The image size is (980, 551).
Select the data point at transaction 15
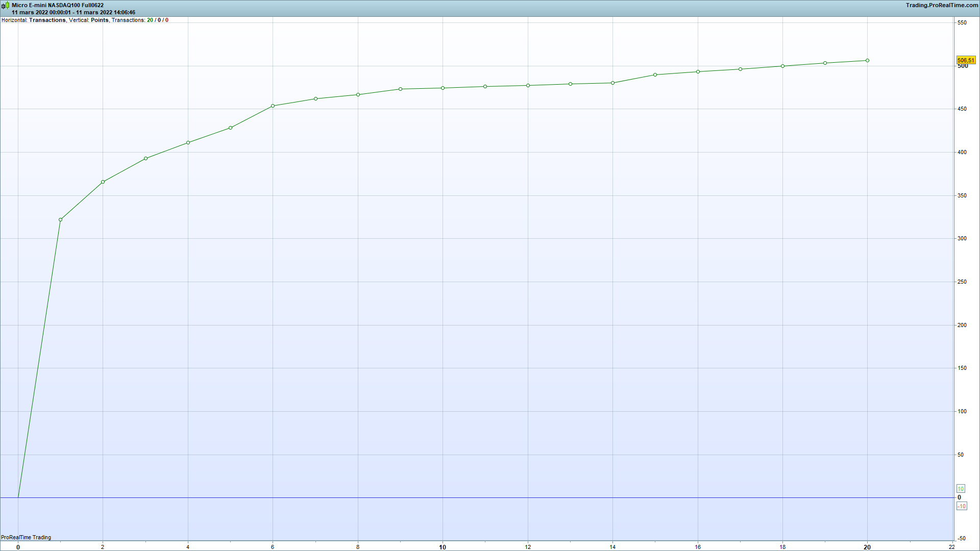pos(655,75)
